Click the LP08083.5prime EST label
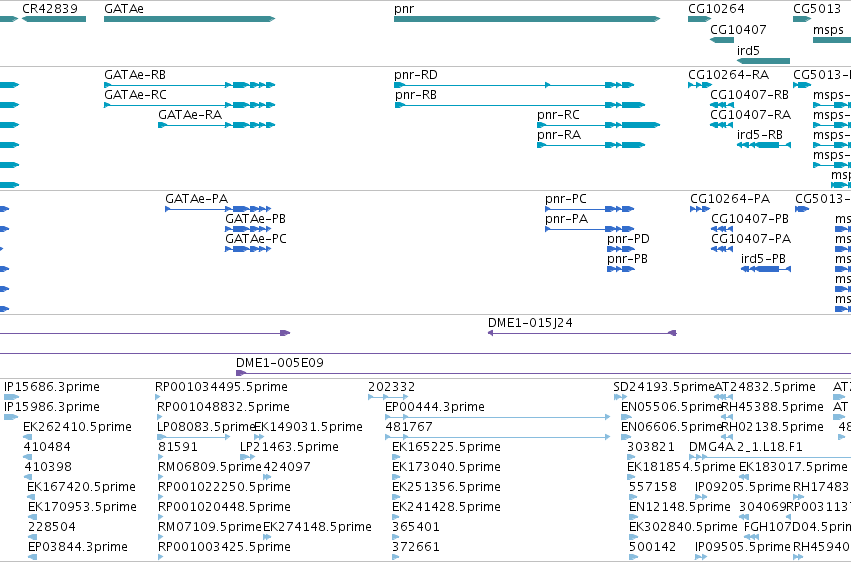This screenshot has width=851, height=562. click(206, 427)
